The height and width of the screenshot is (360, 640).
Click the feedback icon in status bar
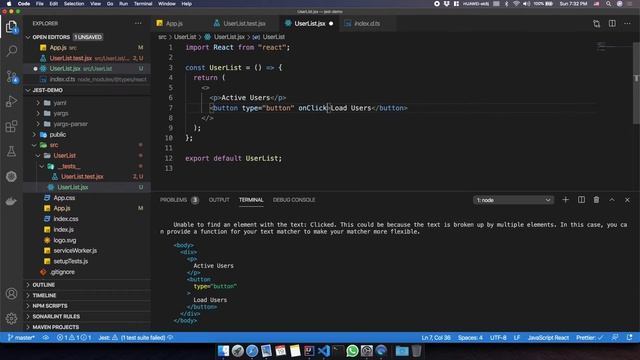[x=615, y=338]
